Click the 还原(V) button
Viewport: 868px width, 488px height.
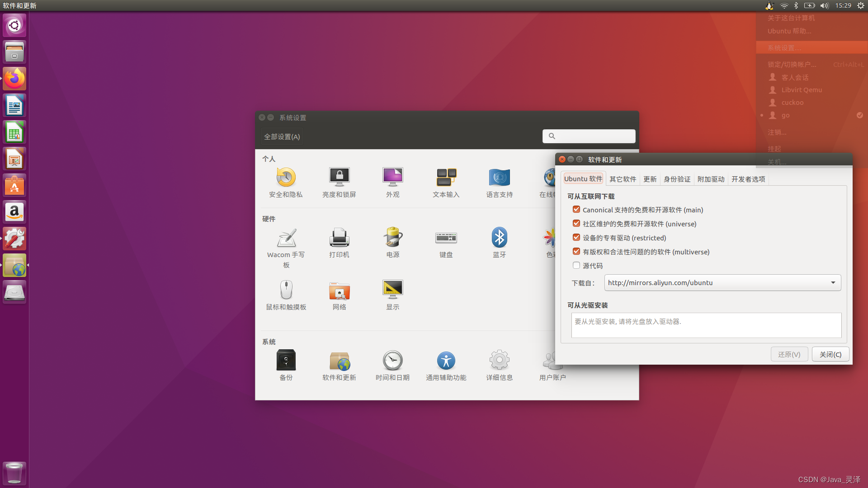pyautogui.click(x=789, y=354)
